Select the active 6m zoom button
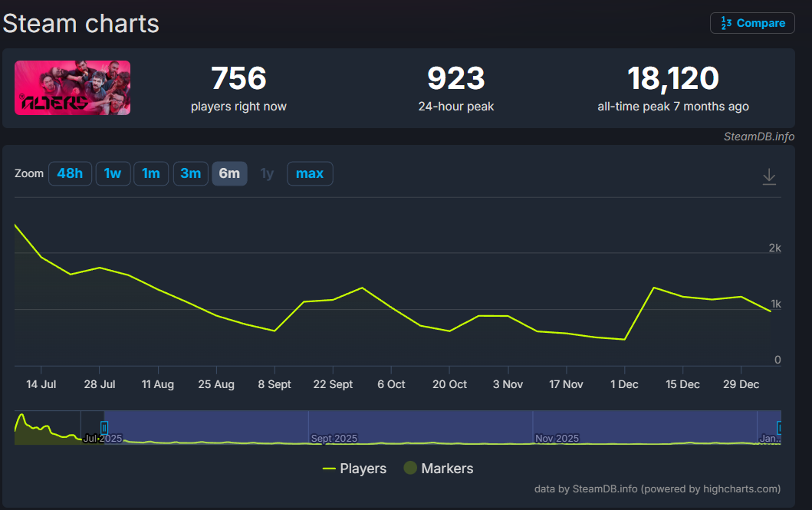 (229, 173)
